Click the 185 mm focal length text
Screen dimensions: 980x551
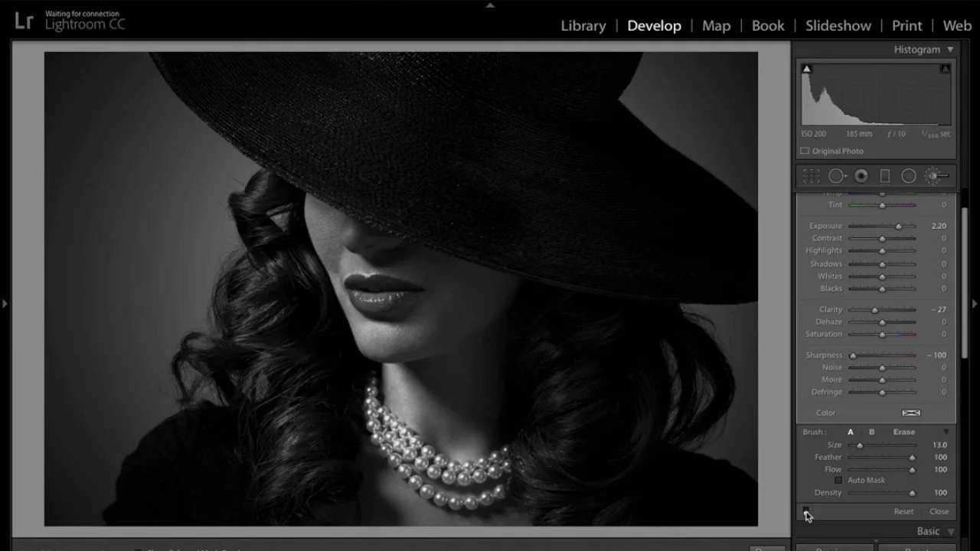click(x=859, y=134)
